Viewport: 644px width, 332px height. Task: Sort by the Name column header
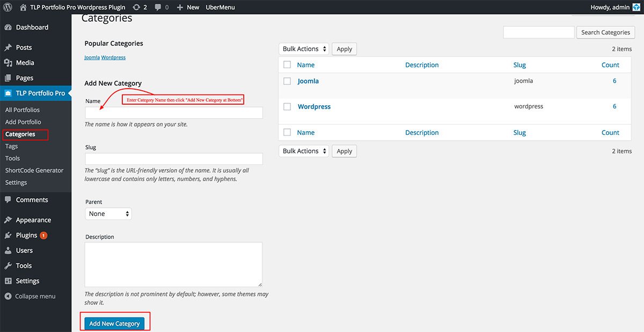click(306, 65)
